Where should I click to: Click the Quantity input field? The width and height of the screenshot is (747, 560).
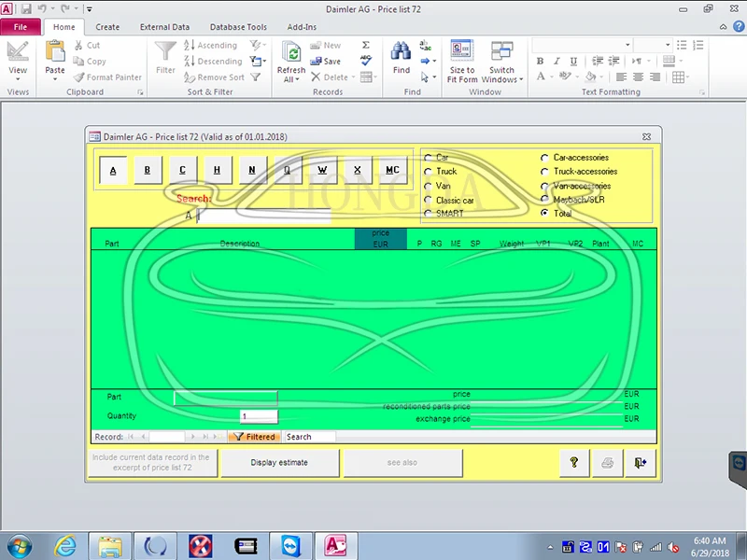259,416
